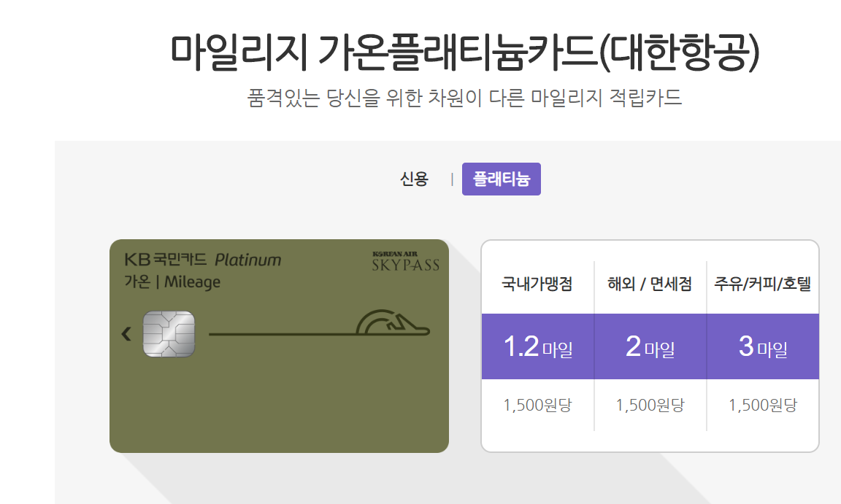This screenshot has height=504, width=841.
Task: Click the 가온 | Mileage text on card
Action: tap(172, 282)
